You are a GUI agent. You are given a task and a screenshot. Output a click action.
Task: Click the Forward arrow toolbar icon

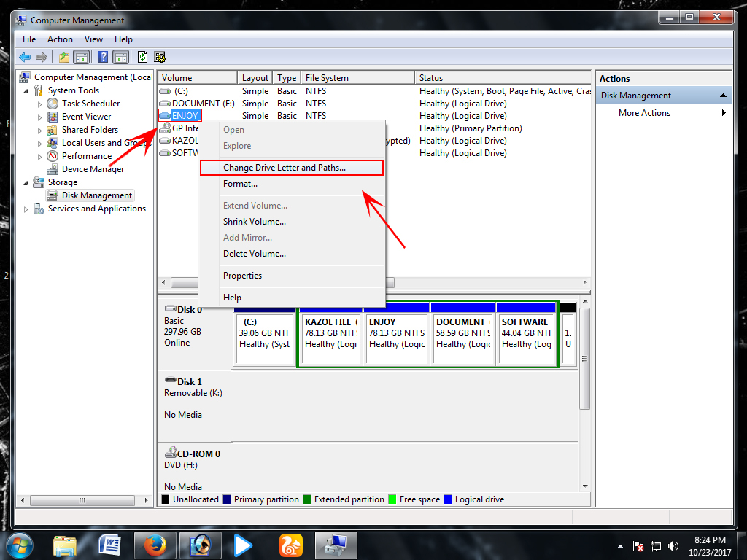pyautogui.click(x=42, y=58)
